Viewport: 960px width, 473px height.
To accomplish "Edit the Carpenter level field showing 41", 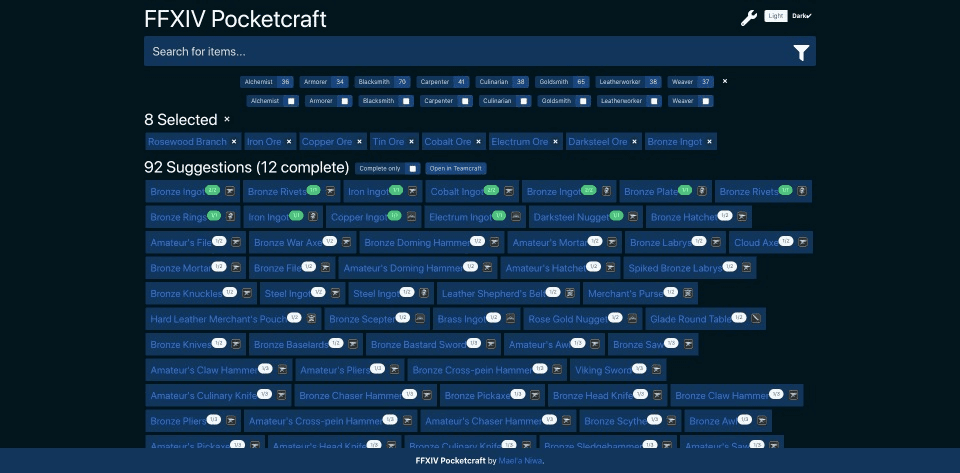I will [x=461, y=82].
